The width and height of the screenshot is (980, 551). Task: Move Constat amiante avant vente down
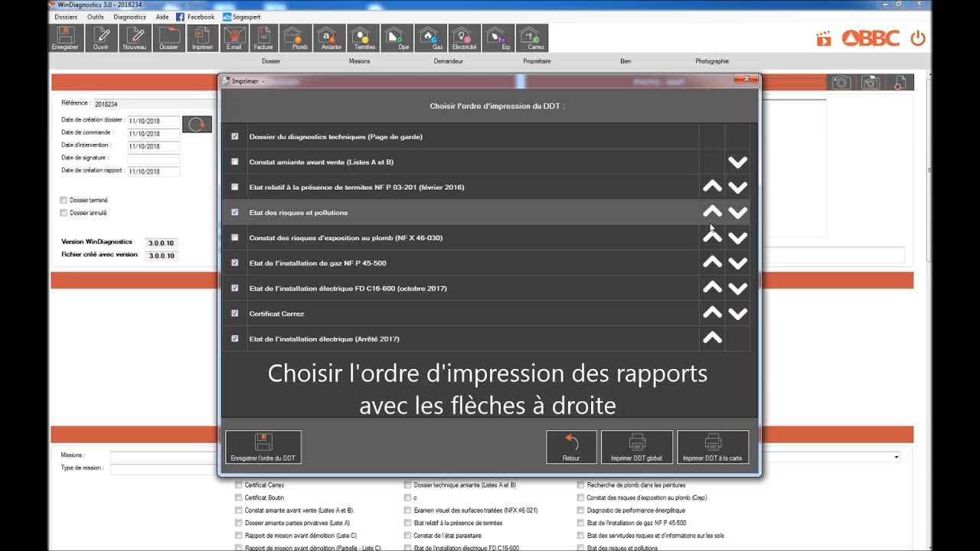click(x=738, y=162)
